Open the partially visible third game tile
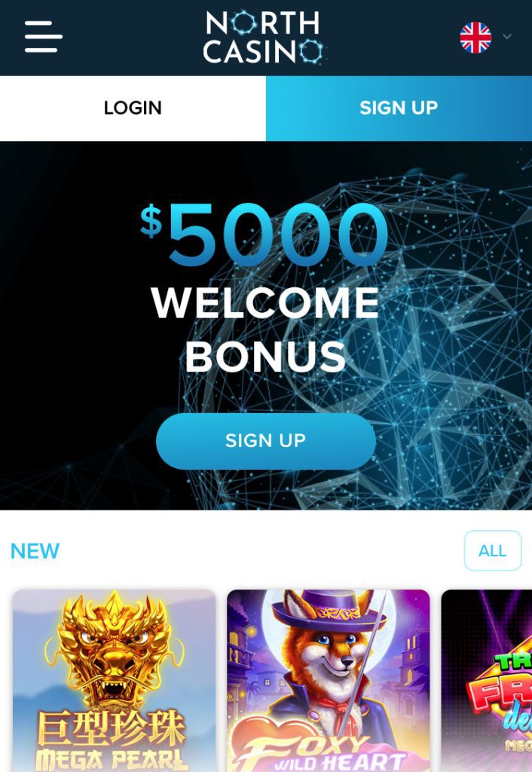The width and height of the screenshot is (532, 772). click(487, 681)
